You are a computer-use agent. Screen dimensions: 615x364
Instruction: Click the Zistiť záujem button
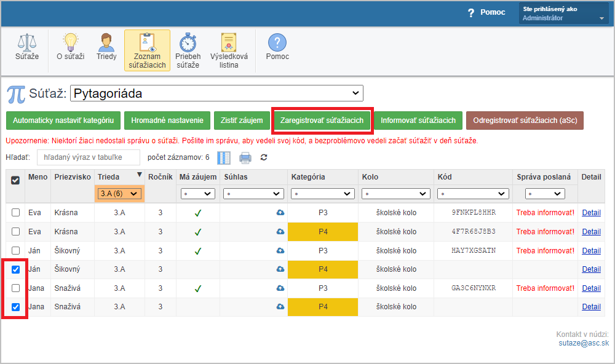point(242,121)
